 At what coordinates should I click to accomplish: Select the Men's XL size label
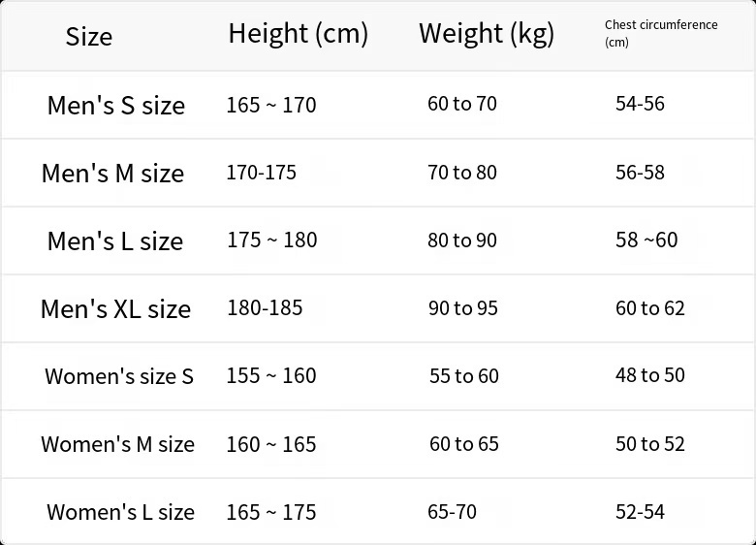[x=115, y=309]
